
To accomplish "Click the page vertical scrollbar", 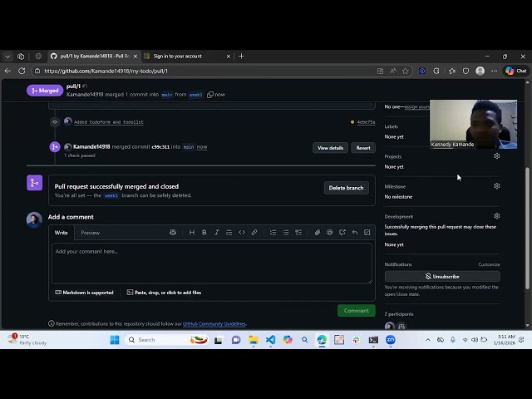I will point(527,229).
